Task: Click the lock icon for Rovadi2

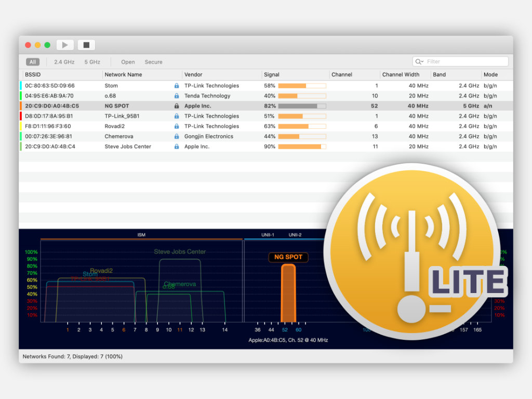Action: (177, 126)
